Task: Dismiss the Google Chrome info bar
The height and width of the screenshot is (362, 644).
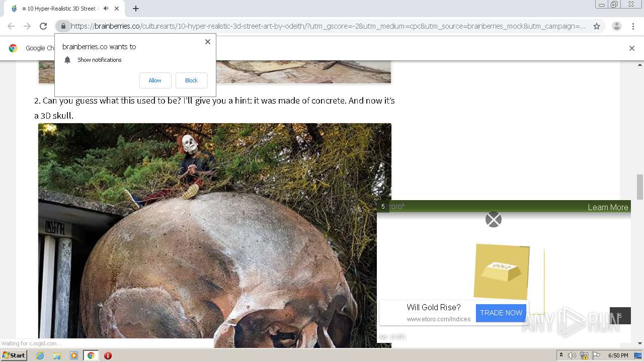Action: (632, 48)
